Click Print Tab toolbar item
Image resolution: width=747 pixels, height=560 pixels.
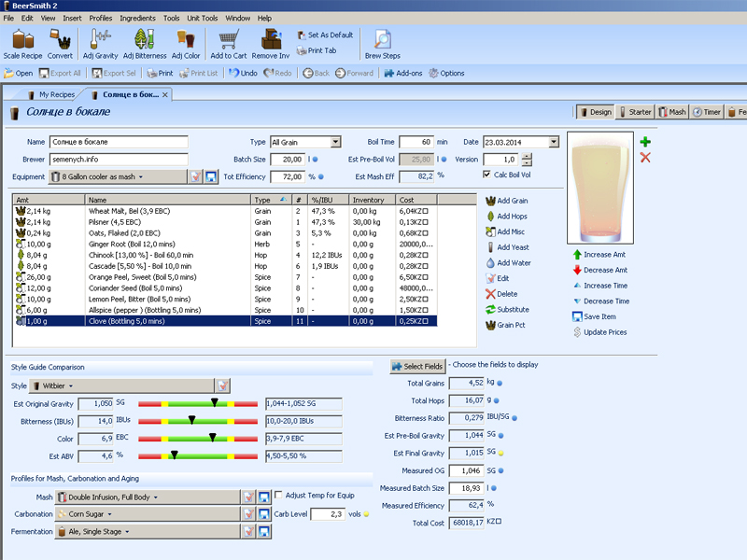tap(317, 50)
